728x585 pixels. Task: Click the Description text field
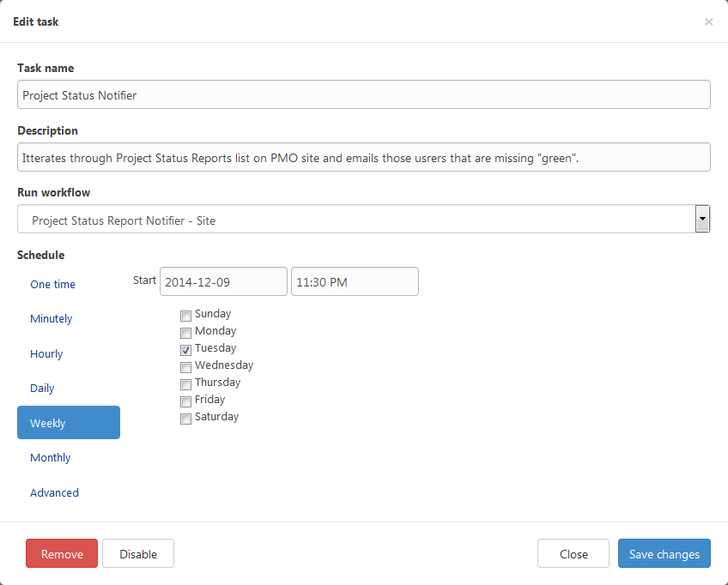(363, 157)
